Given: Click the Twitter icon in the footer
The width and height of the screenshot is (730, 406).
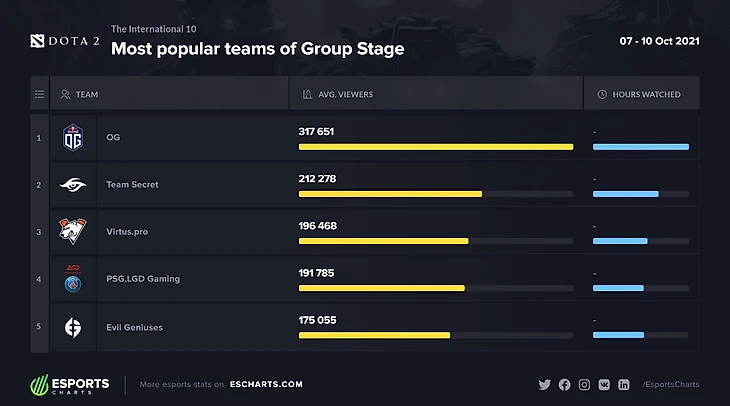Looking at the screenshot, I should pyautogui.click(x=545, y=384).
